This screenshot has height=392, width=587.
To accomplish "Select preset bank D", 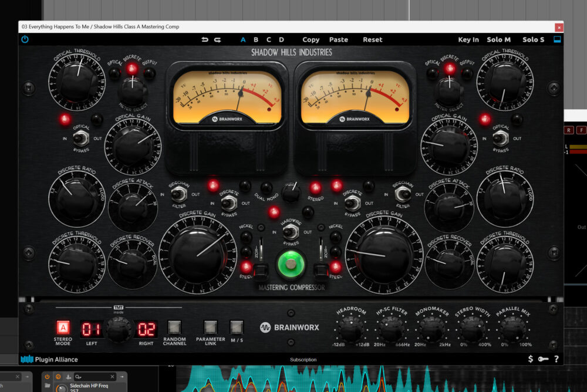I will click(x=281, y=40).
